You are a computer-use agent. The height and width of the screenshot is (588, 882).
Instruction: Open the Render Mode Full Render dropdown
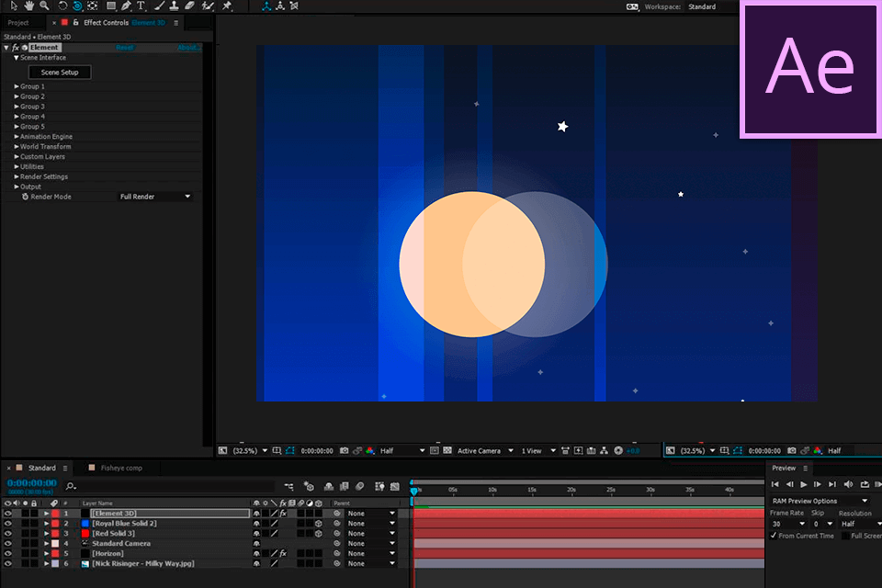coord(155,197)
